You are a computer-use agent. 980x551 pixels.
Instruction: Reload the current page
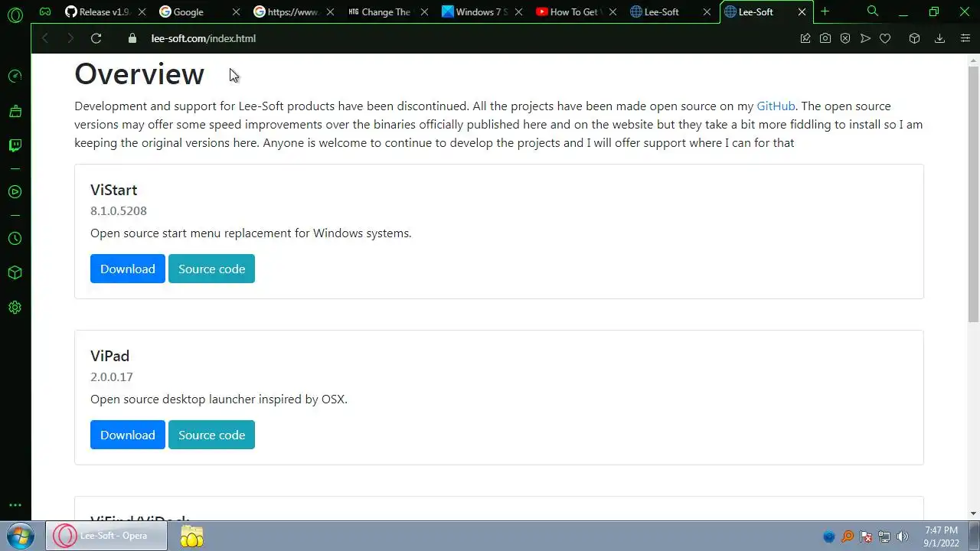(96, 38)
